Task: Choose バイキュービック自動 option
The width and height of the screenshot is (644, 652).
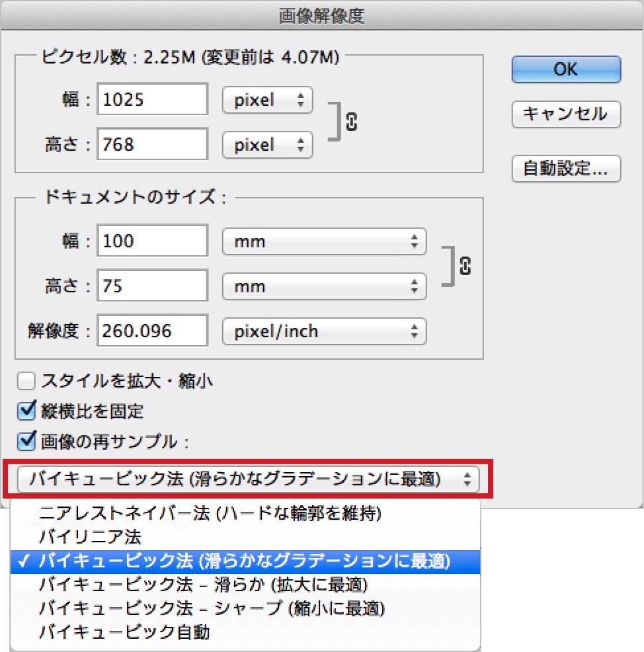Action: coord(124,632)
